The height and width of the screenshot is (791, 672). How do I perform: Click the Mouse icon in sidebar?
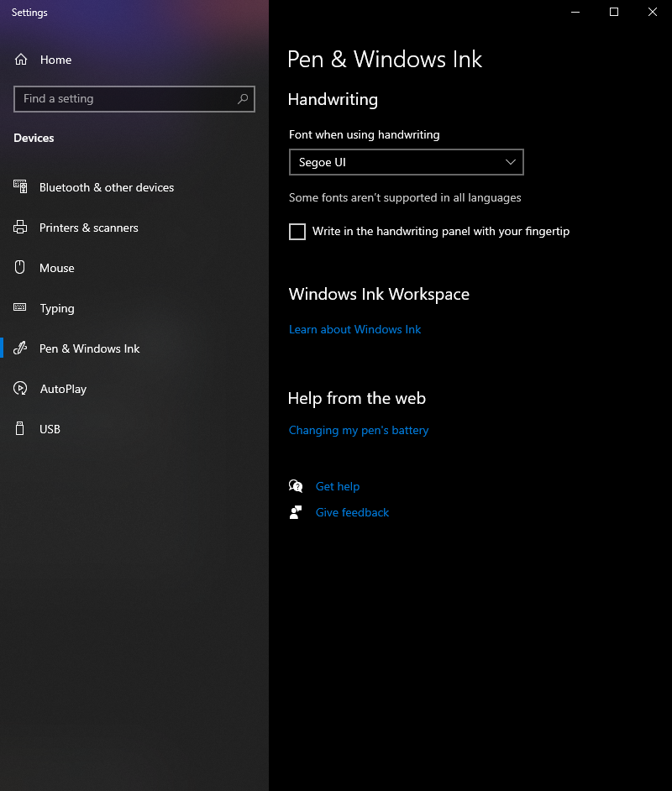(x=19, y=267)
